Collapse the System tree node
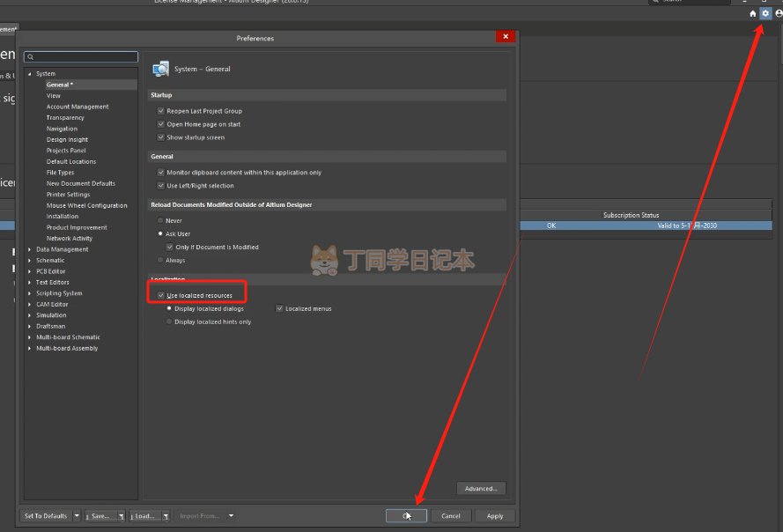 pyautogui.click(x=29, y=74)
